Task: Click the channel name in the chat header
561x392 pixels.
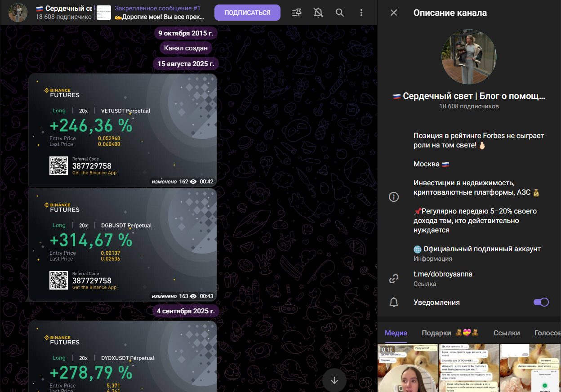Action: click(64, 9)
